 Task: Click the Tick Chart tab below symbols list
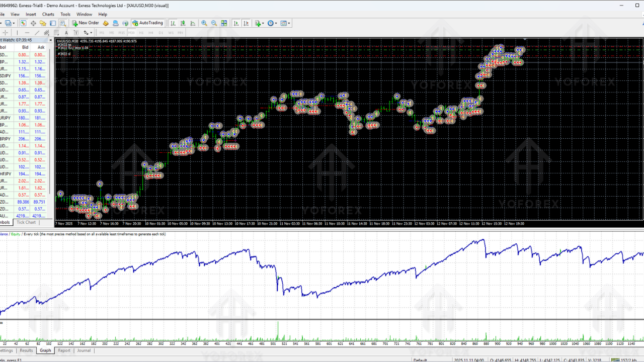(x=26, y=222)
